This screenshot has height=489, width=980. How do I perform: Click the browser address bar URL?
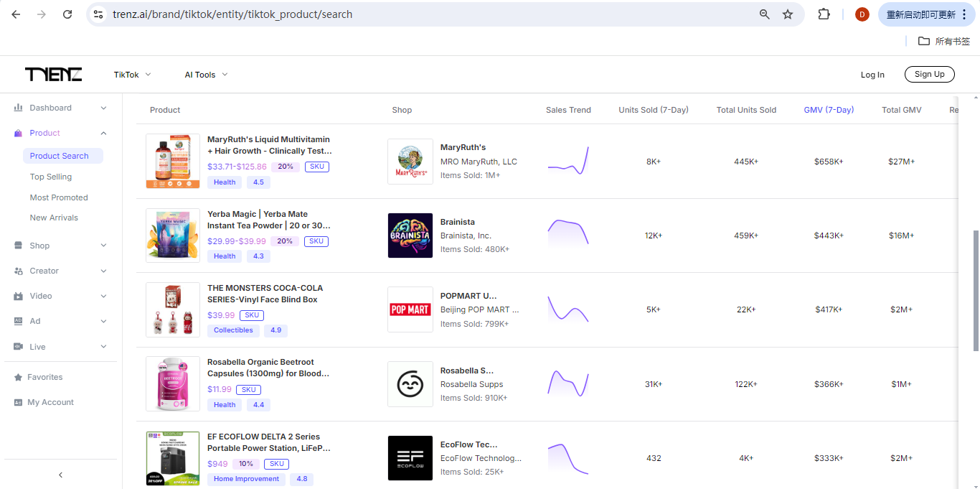pyautogui.click(x=232, y=14)
